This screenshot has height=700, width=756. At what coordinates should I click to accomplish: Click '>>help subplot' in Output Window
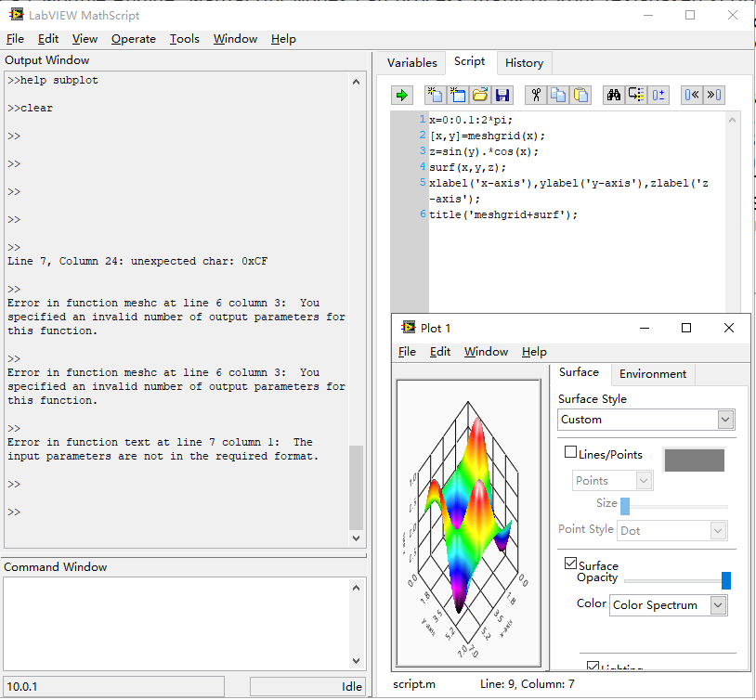pyautogui.click(x=53, y=80)
